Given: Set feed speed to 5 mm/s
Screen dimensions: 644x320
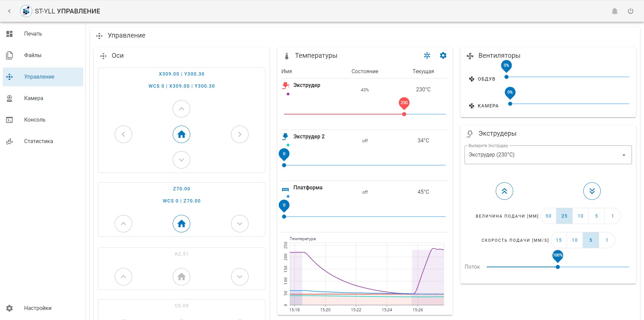Looking at the screenshot, I should 591,240.
